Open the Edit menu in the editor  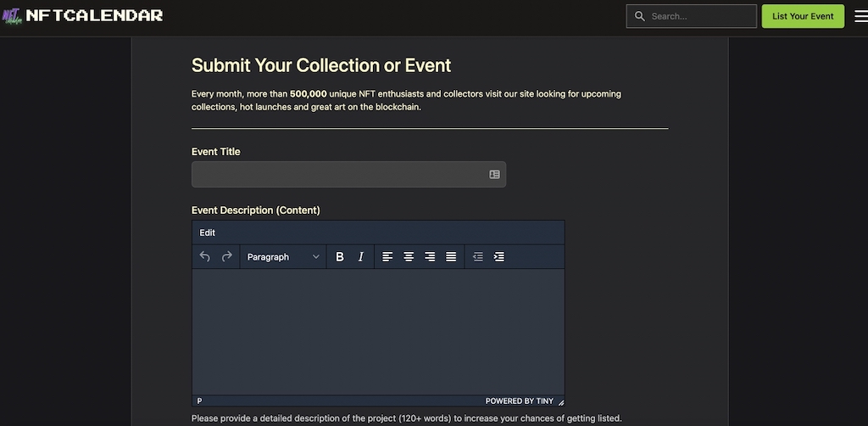pos(208,233)
